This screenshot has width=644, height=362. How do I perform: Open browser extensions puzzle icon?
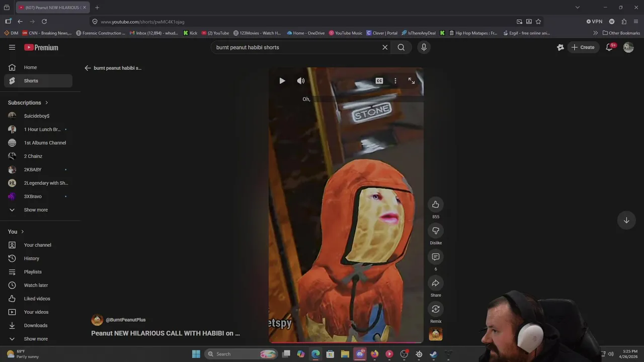click(624, 22)
